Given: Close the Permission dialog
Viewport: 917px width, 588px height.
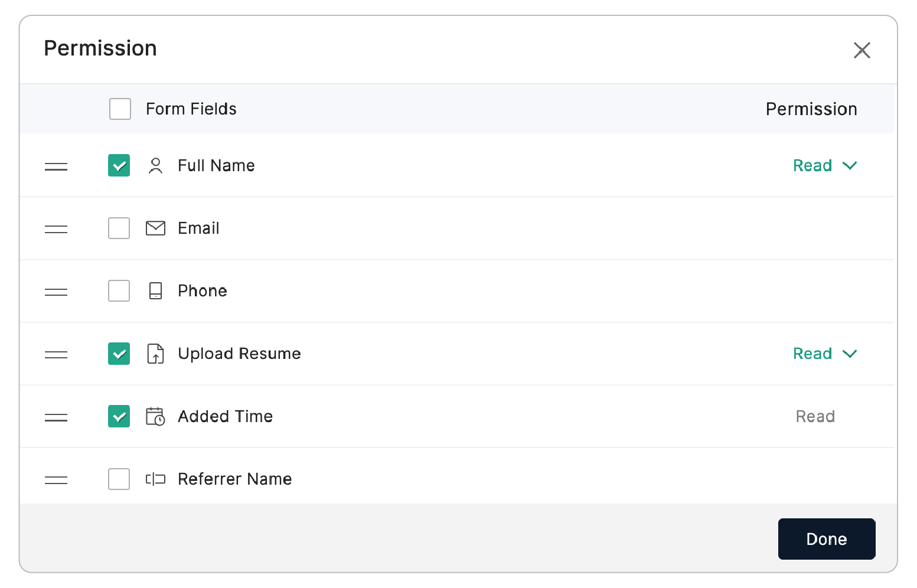Looking at the screenshot, I should coord(862,51).
